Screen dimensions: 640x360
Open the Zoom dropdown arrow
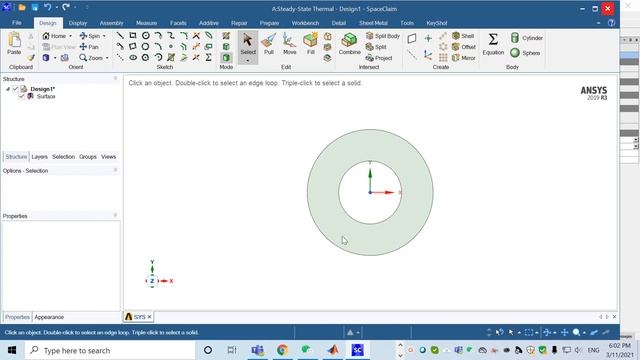(x=107, y=58)
